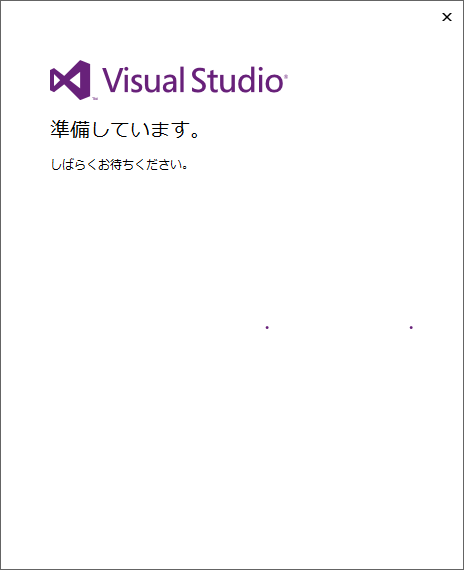Click the registered trademark symbol after Studio

pos(285,76)
